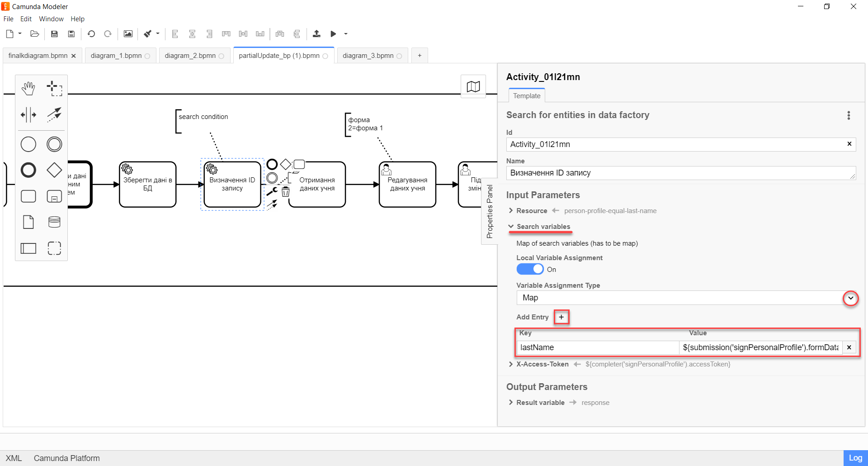Append gateway from context pad
The image size is (868, 466).
(286, 164)
